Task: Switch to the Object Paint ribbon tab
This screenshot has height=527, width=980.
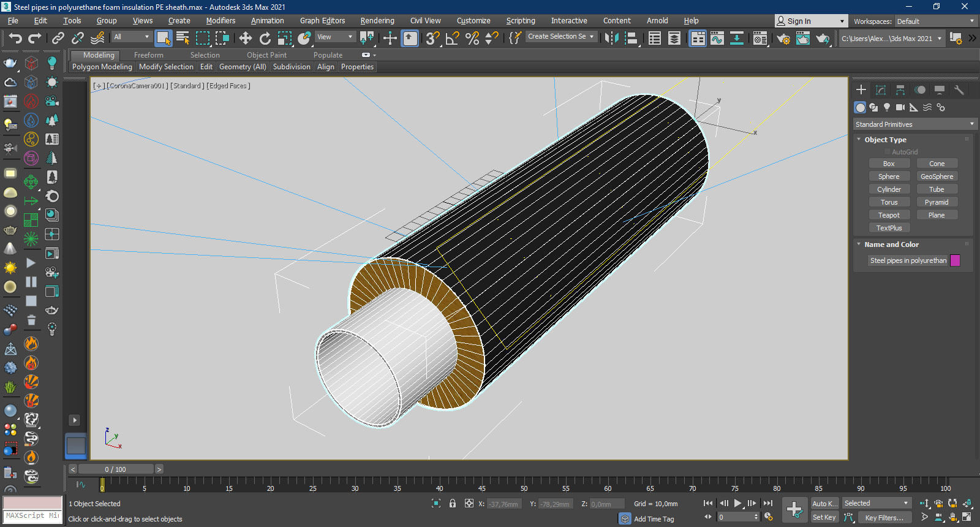Action: (x=266, y=55)
